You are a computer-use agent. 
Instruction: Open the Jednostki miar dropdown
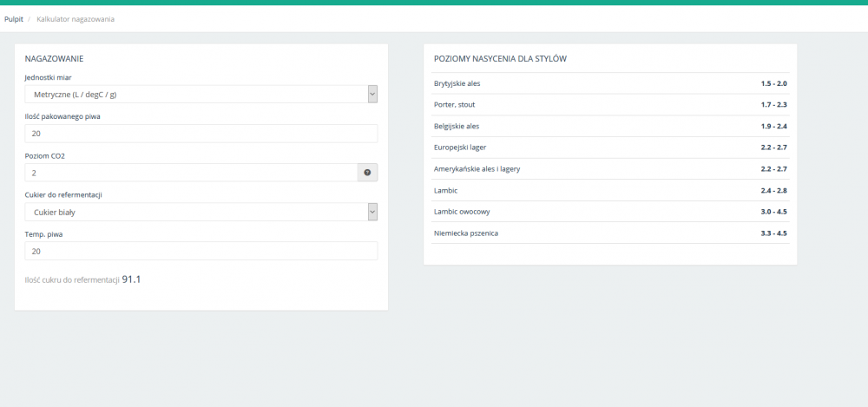tap(201, 94)
